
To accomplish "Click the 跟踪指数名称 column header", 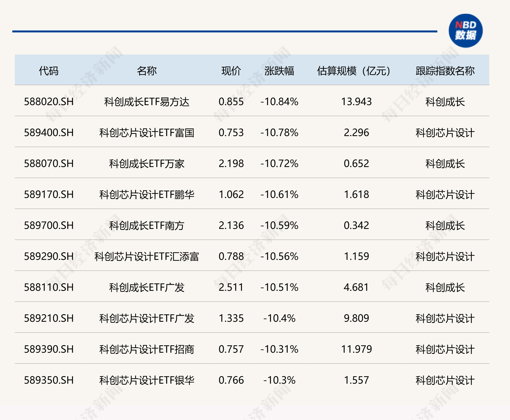I will [445, 71].
